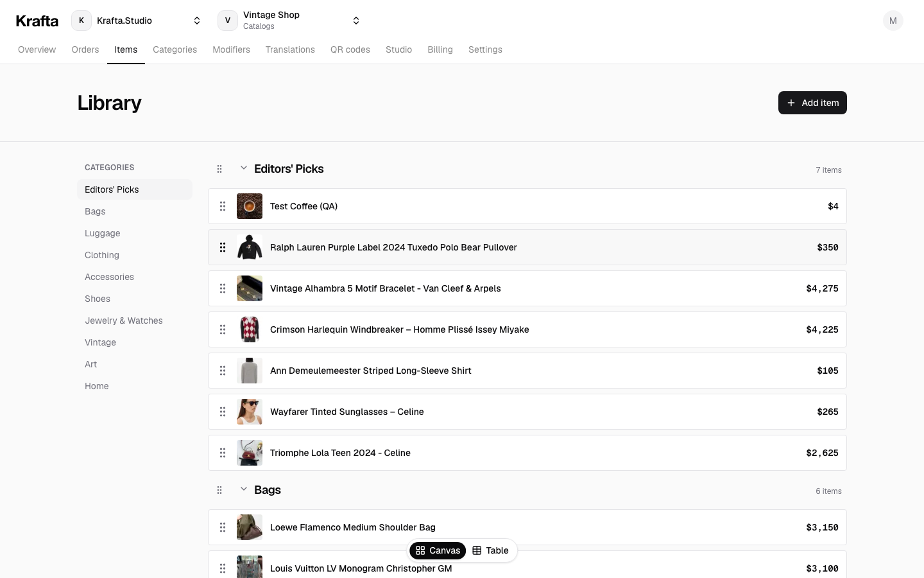Jump to the Home category

[x=135, y=386]
